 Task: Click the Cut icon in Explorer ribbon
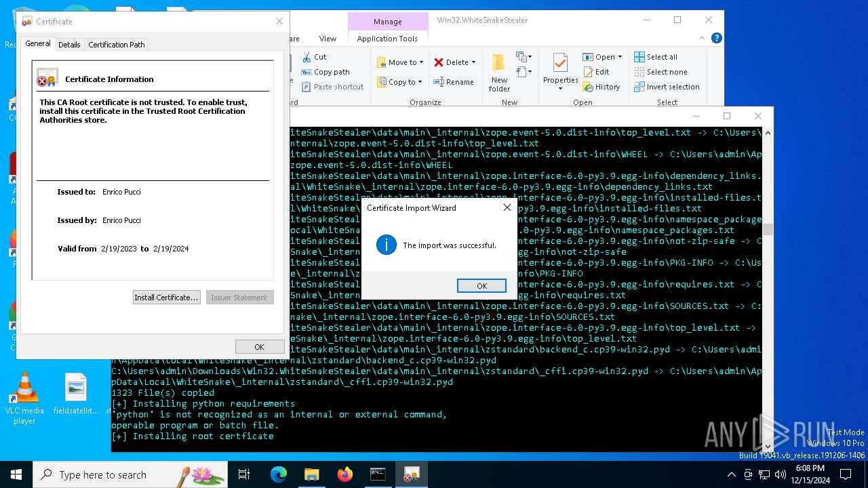[314, 57]
